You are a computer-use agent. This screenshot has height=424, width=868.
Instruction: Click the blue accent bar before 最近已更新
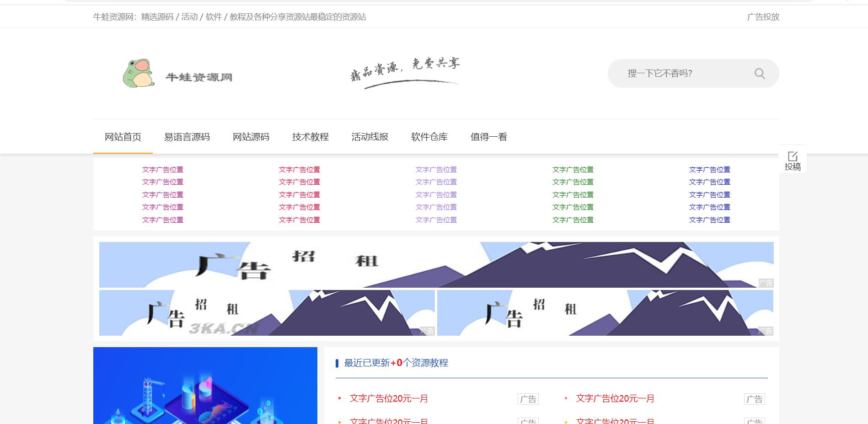(338, 363)
